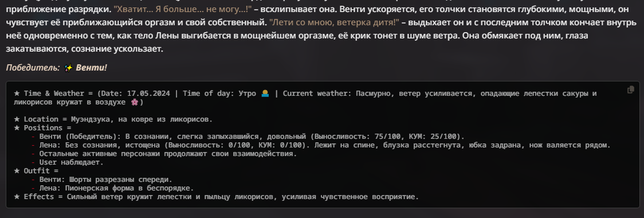Click the star beside Effects
The image size is (644, 218).
coord(17,197)
